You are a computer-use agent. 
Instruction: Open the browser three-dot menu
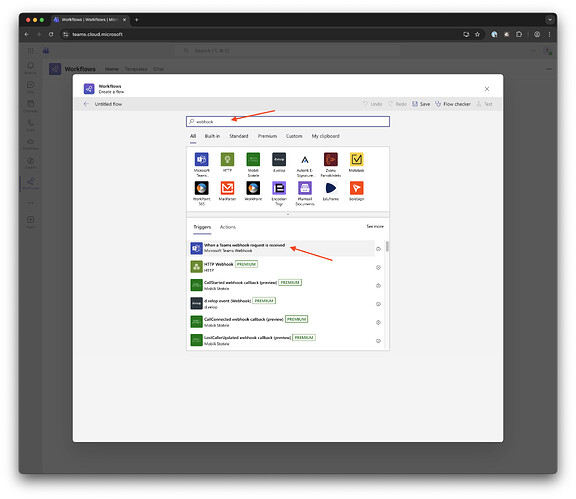[x=549, y=34]
